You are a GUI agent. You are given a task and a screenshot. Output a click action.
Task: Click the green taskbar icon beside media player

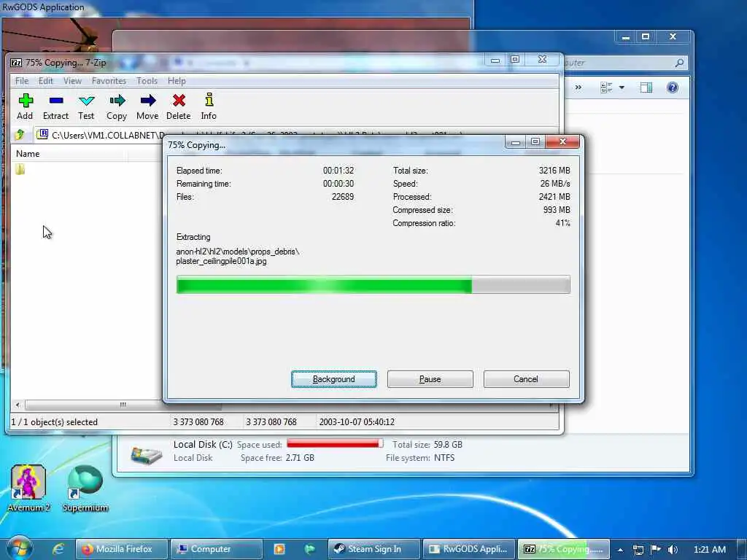click(x=309, y=549)
